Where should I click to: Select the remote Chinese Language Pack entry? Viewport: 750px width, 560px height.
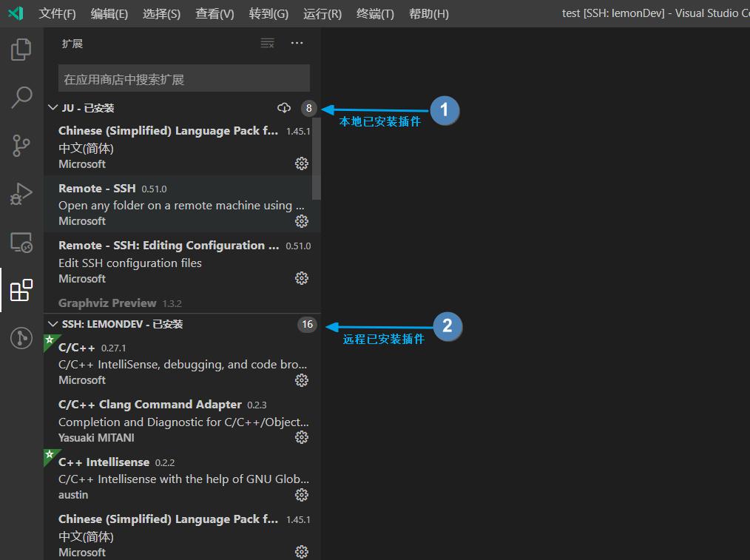(x=182, y=533)
